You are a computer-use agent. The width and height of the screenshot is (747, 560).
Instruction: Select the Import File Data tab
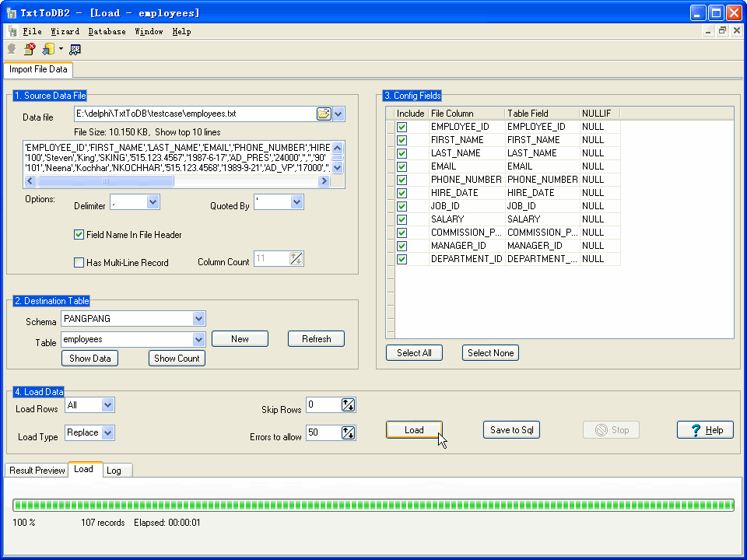coord(38,69)
